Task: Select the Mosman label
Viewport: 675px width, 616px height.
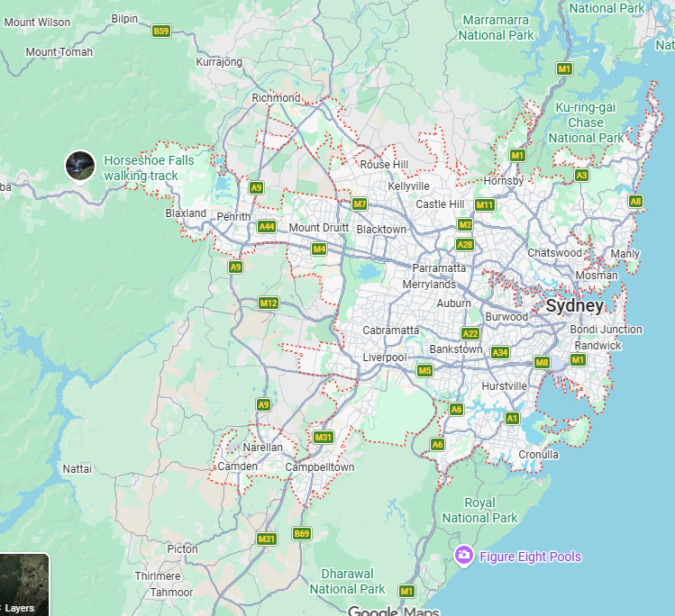Action: tap(597, 276)
